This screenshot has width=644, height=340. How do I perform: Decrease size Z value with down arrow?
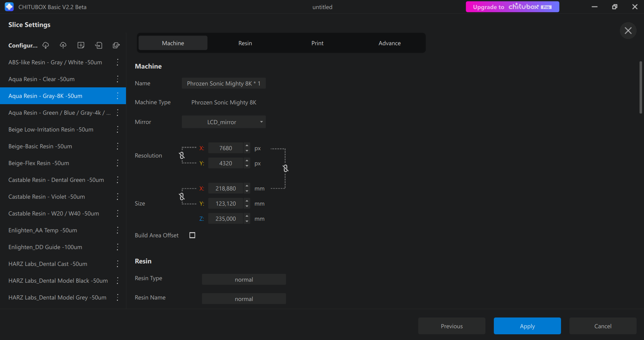coord(247,221)
